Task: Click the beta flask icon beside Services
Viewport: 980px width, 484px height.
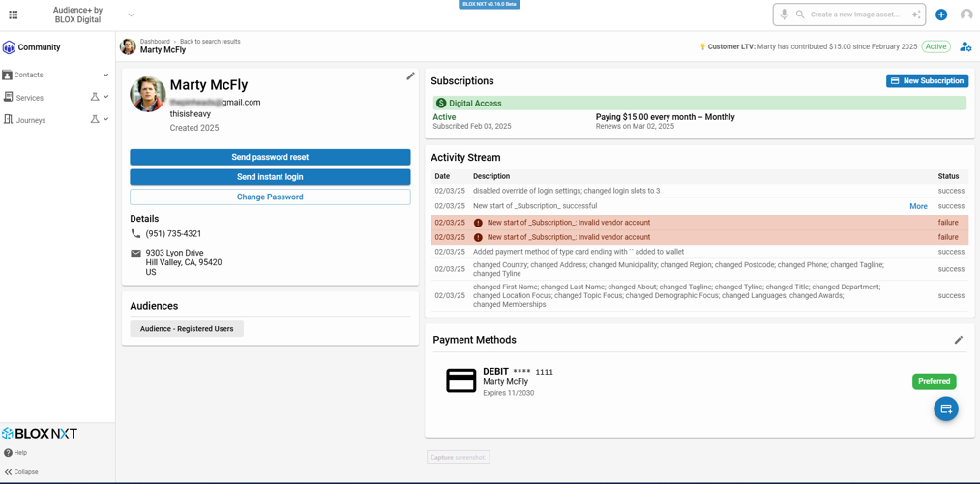Action: pyautogui.click(x=95, y=97)
